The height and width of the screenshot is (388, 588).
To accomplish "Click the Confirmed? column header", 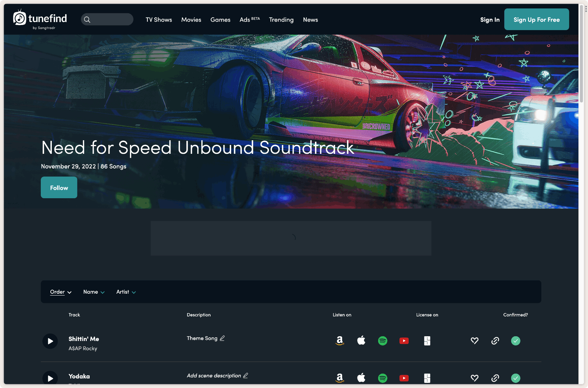I will click(x=516, y=315).
